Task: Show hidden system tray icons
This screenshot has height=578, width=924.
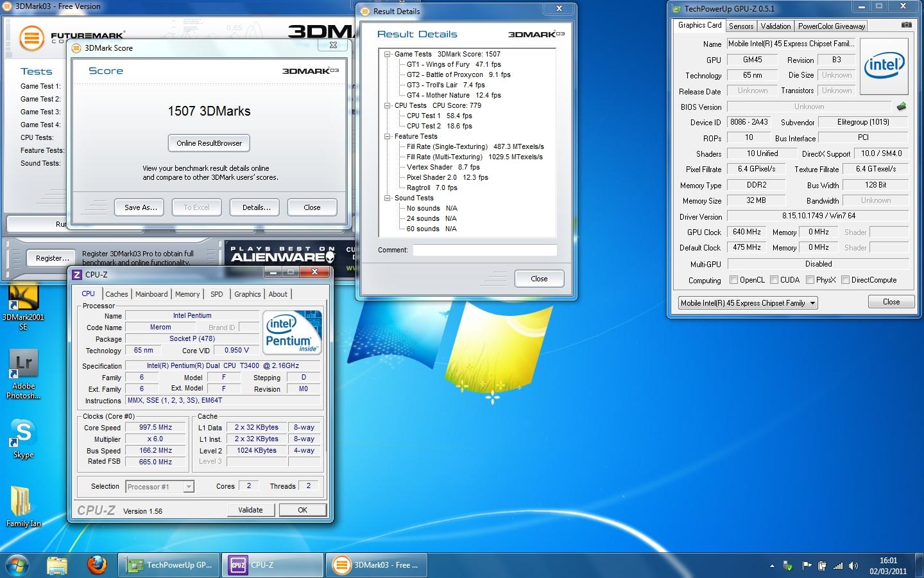Action: [x=772, y=566]
